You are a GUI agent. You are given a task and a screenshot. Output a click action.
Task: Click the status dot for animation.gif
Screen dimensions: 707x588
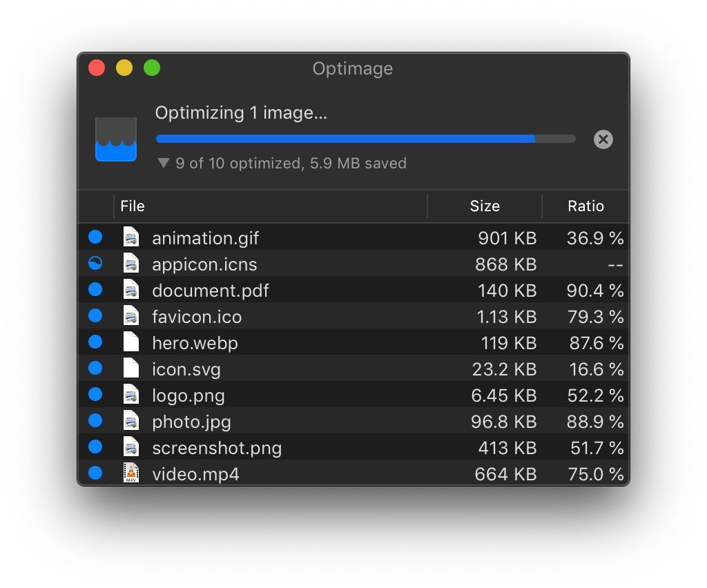tap(95, 237)
